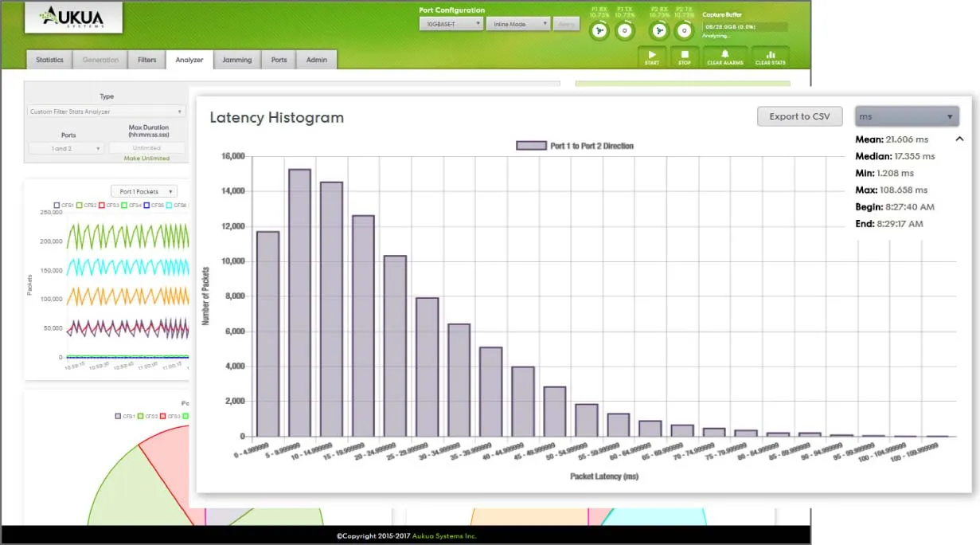This screenshot has height=545, width=980.
Task: Click the P1 RX utilization gauge icon
Action: [599, 31]
